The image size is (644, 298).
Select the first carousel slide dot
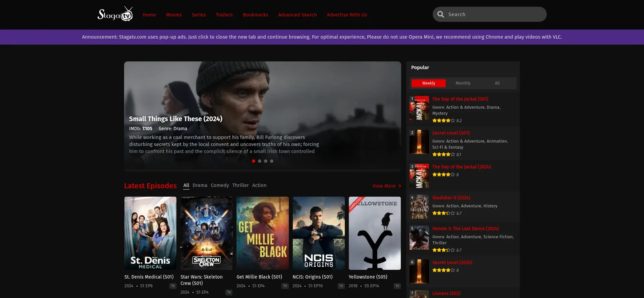point(254,161)
